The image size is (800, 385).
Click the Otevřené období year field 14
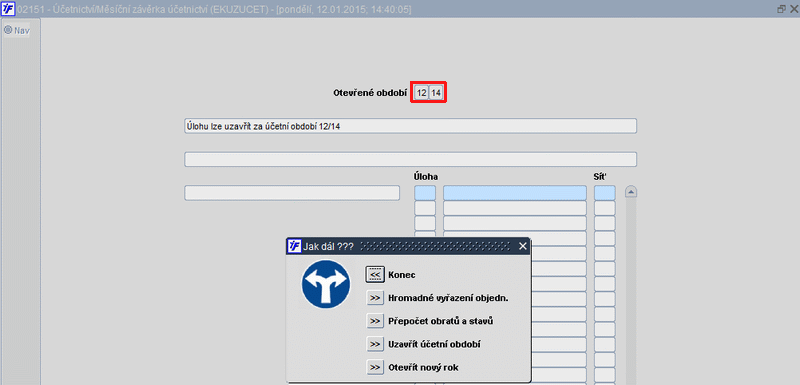click(x=436, y=93)
